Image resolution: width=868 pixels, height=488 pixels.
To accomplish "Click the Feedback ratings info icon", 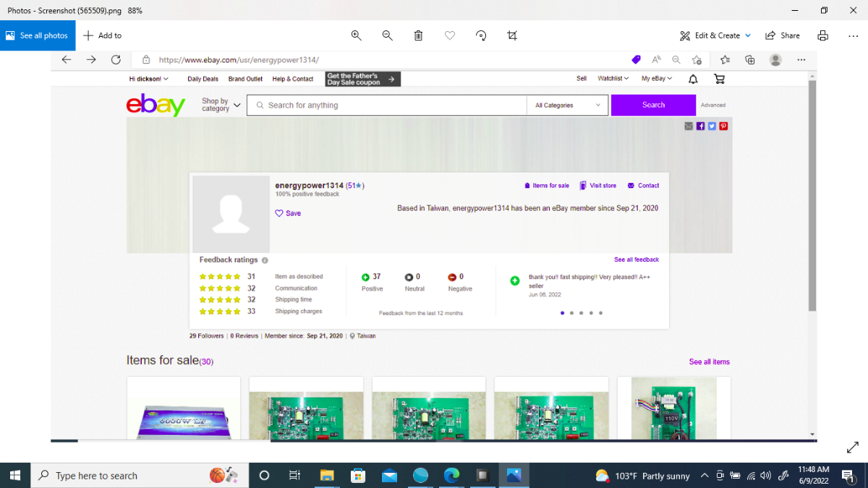I will pos(265,260).
